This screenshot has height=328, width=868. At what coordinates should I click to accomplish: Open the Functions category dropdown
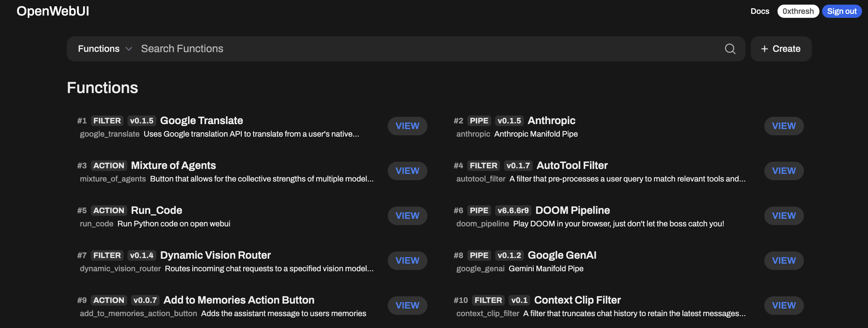104,49
